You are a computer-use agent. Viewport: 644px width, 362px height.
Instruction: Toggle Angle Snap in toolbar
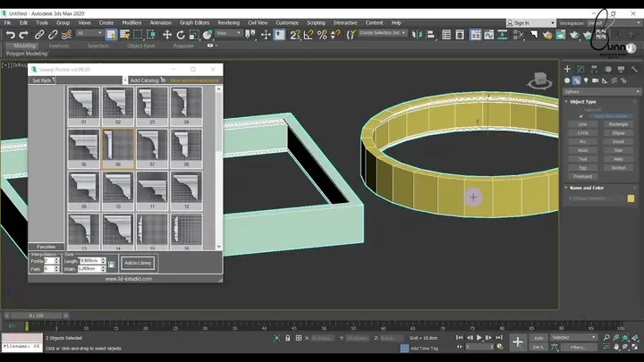(309, 35)
